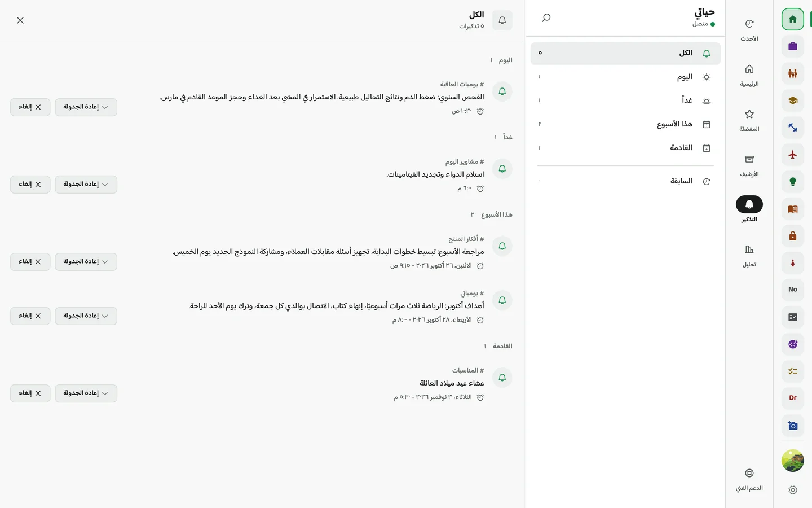Open the camera workspace icon

[x=792, y=426]
